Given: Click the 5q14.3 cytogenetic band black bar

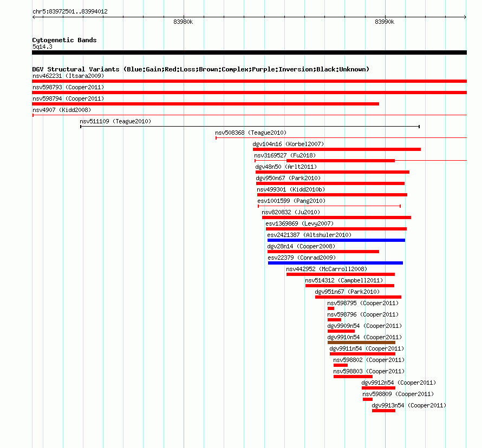Looking at the screenshot, I should 249,52.
